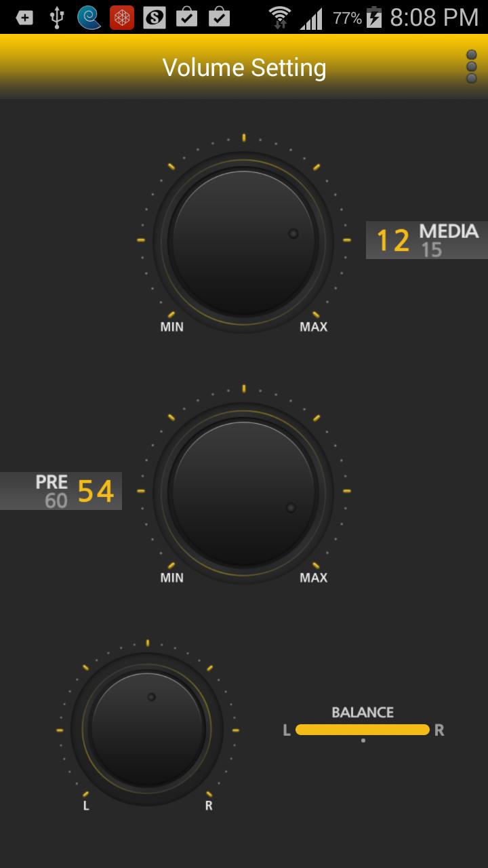Tap the 8:08 PM clock
This screenshot has width=488, height=868.
pyautogui.click(x=434, y=17)
